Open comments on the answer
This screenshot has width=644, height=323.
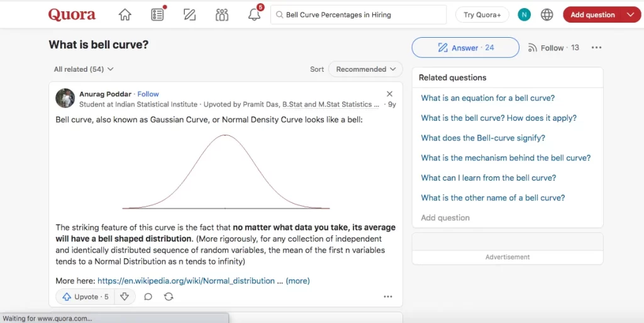(x=148, y=297)
